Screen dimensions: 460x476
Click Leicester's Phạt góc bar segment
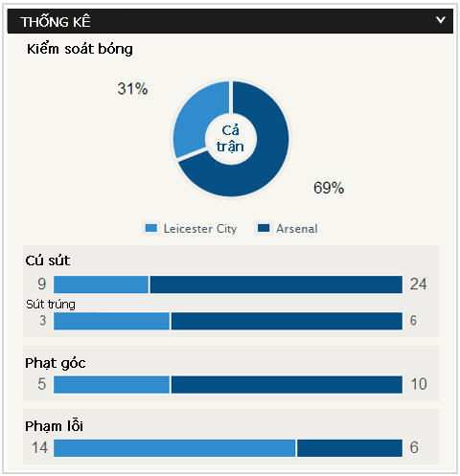coord(111,384)
